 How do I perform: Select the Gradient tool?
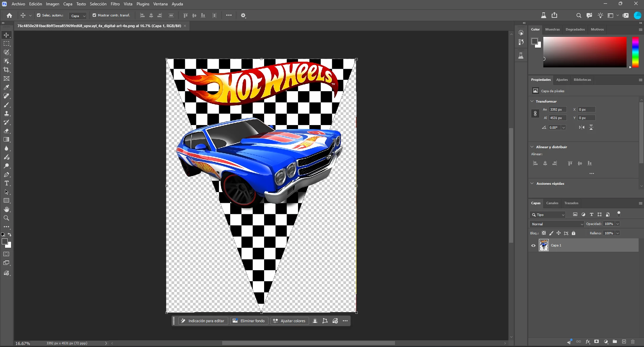(6, 139)
